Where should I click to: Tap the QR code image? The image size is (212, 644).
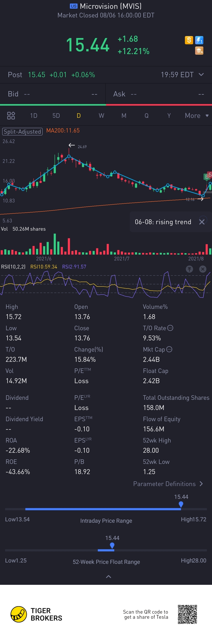(x=187, y=614)
